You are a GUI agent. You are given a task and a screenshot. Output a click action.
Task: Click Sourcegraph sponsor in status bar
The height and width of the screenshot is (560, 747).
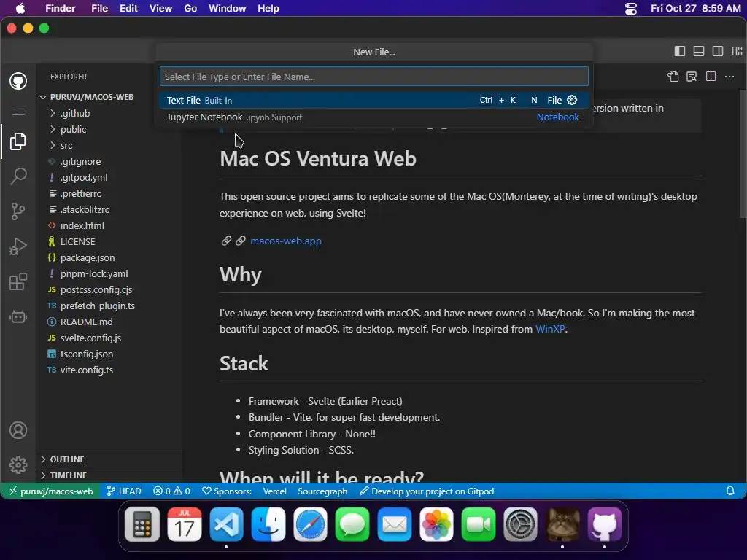(322, 491)
